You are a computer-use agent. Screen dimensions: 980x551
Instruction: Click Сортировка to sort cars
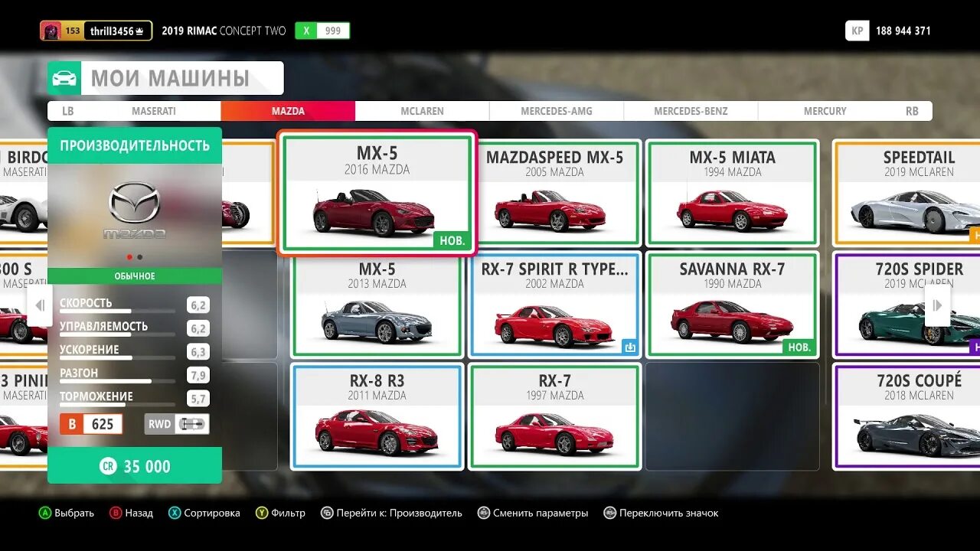[x=212, y=513]
